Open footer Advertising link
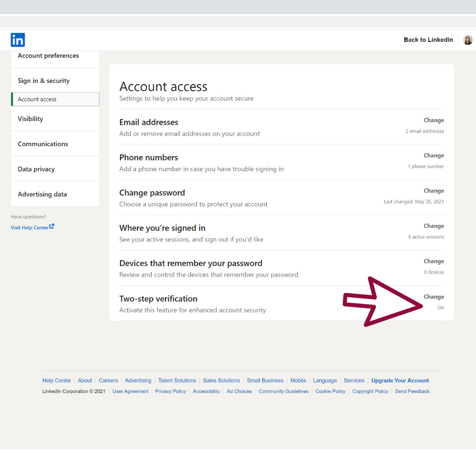 click(x=138, y=380)
